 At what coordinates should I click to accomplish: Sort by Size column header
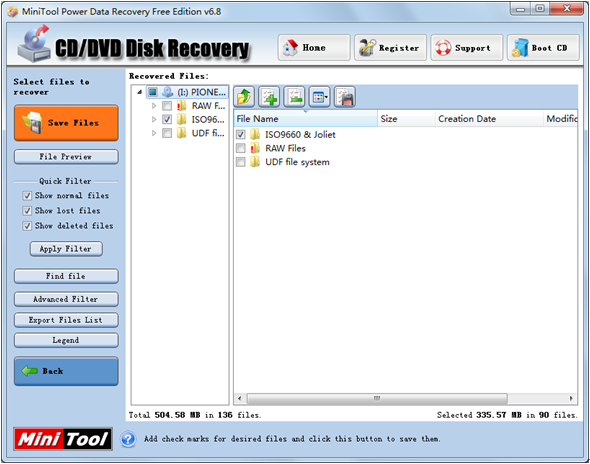pos(406,119)
